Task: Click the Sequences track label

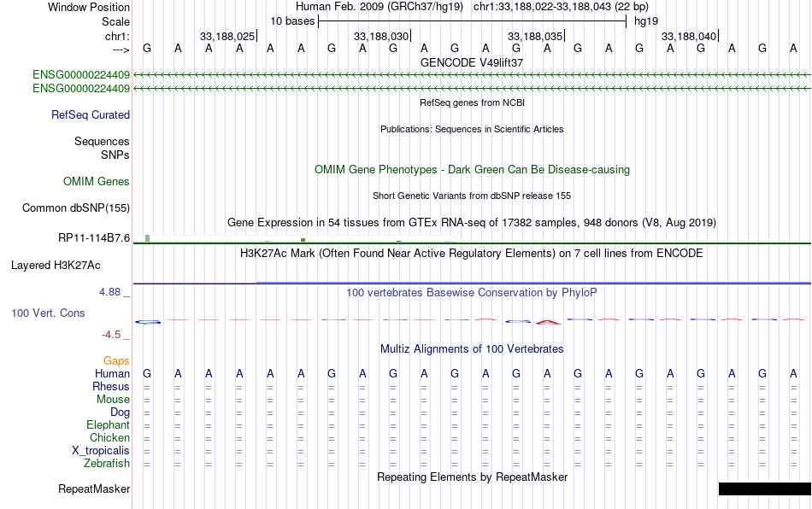Action: click(102, 141)
